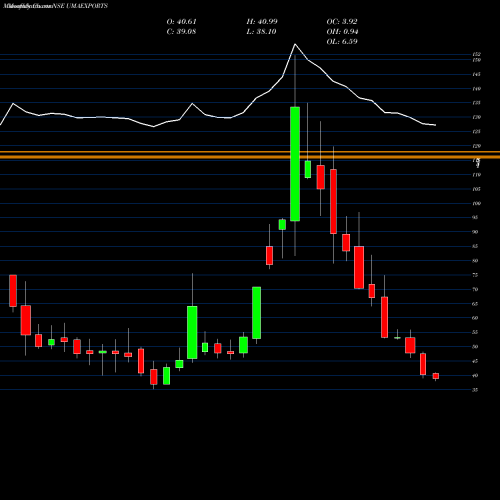Click the 70 price axis label
The image size is (500, 500).
tap(475, 289)
